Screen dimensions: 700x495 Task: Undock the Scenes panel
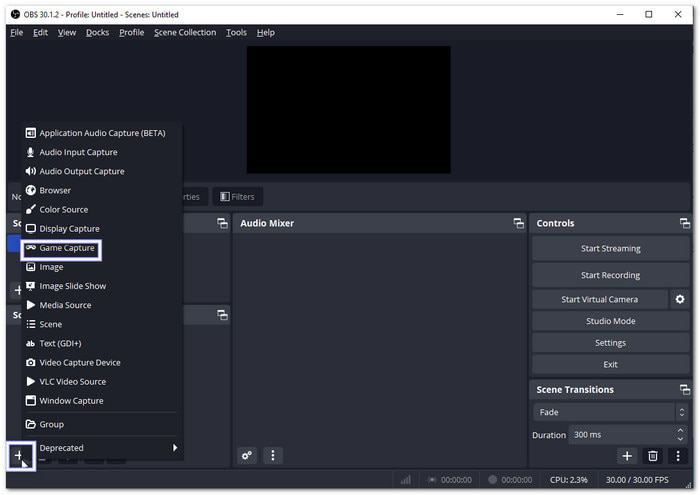point(222,223)
